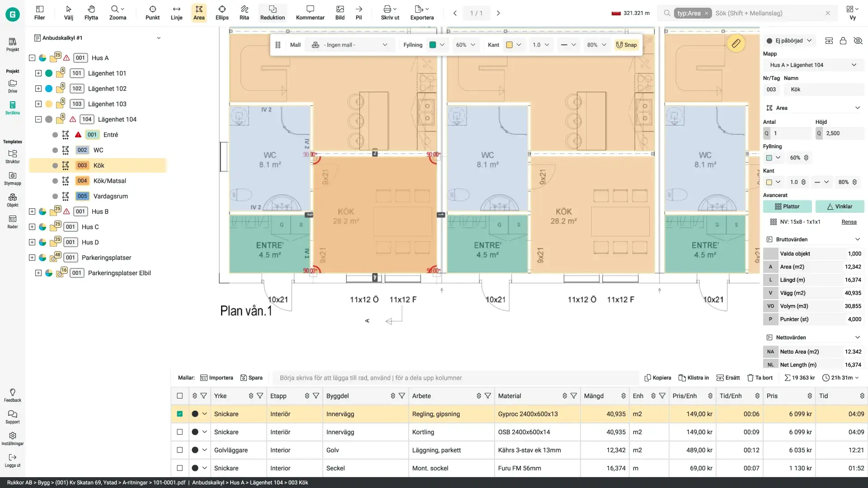Open the Objekt sidebar panel
This screenshot has width=868, height=488.
(13, 200)
